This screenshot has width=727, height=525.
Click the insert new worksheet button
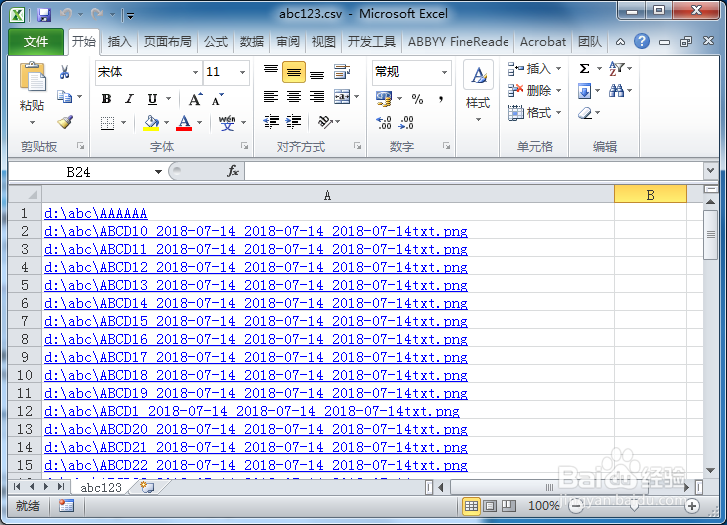click(147, 487)
